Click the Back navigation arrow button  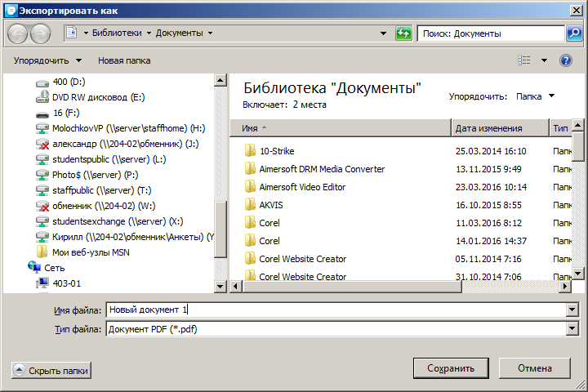pos(18,33)
